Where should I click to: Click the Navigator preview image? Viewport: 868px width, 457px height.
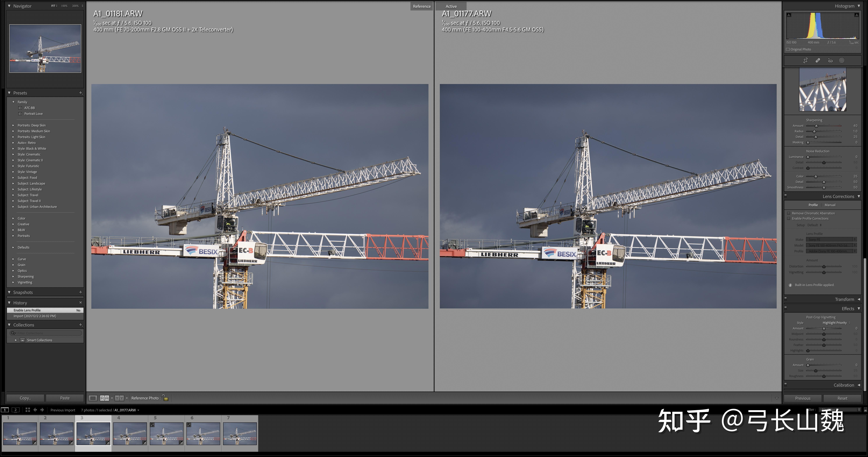45,49
